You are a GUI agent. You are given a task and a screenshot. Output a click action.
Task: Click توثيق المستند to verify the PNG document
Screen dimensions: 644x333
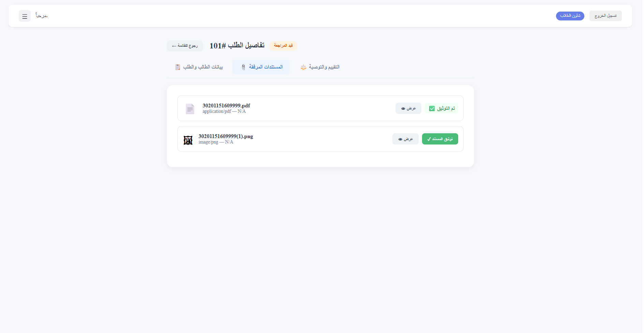[440, 139]
